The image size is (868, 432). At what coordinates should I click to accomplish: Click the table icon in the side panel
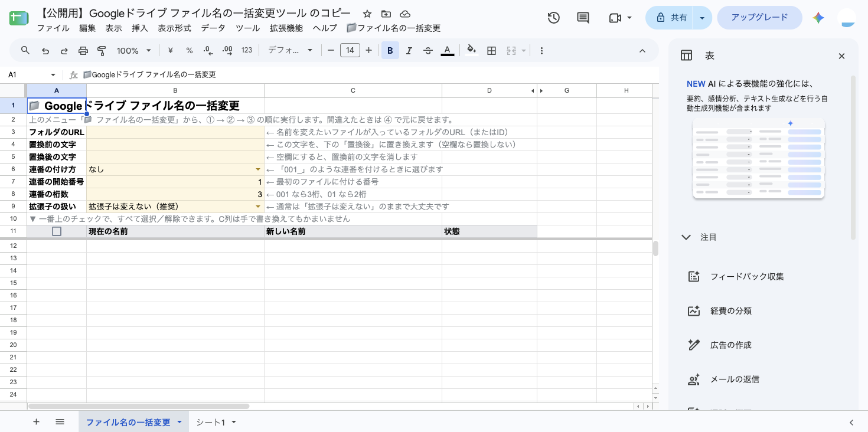point(686,55)
